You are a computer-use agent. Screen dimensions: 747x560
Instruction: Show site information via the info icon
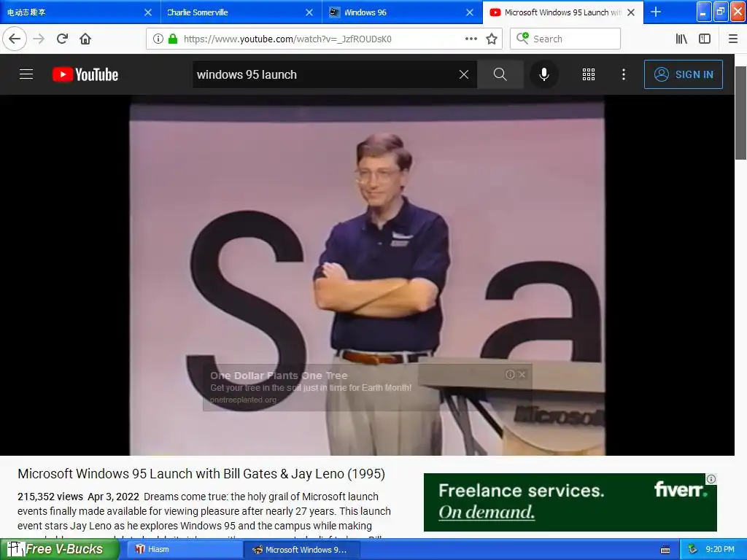coord(158,39)
